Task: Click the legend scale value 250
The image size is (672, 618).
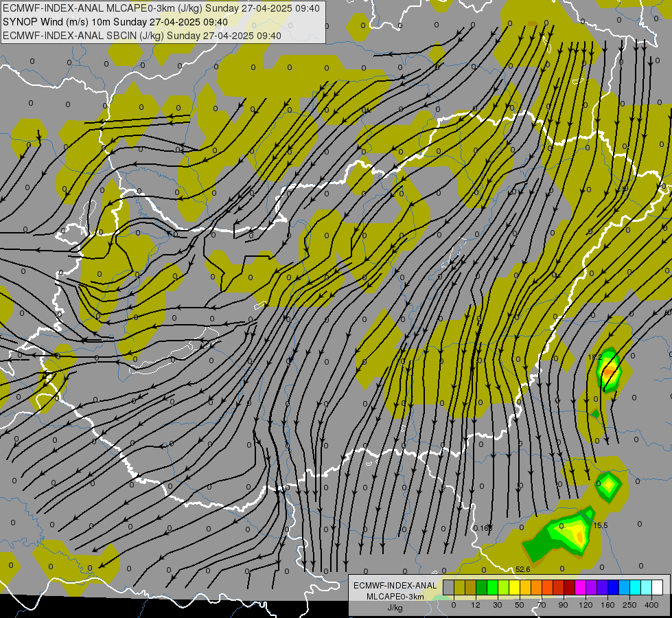Action: pyautogui.click(x=629, y=605)
